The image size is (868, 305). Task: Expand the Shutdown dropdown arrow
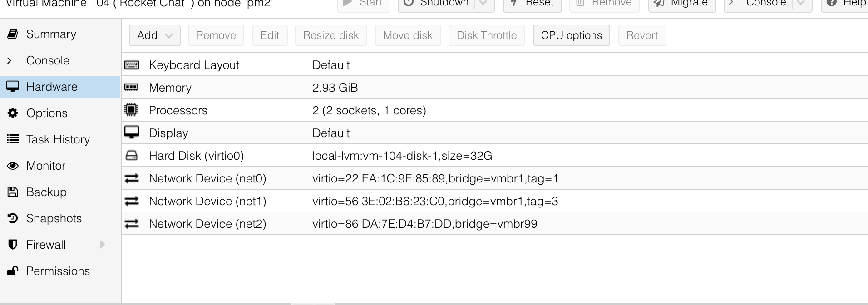[x=483, y=3]
